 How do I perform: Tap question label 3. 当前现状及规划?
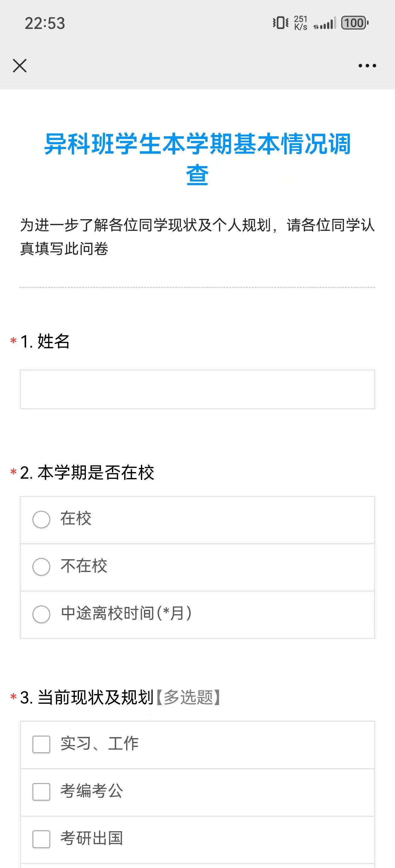[87, 697]
